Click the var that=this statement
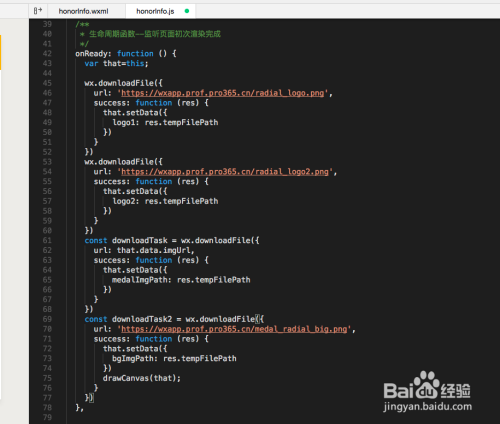Image resolution: width=500 pixels, height=424 pixels. [116, 63]
